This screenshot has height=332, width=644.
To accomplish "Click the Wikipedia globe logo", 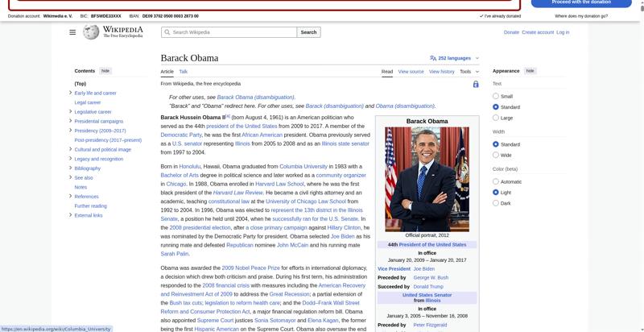I will tap(90, 32).
